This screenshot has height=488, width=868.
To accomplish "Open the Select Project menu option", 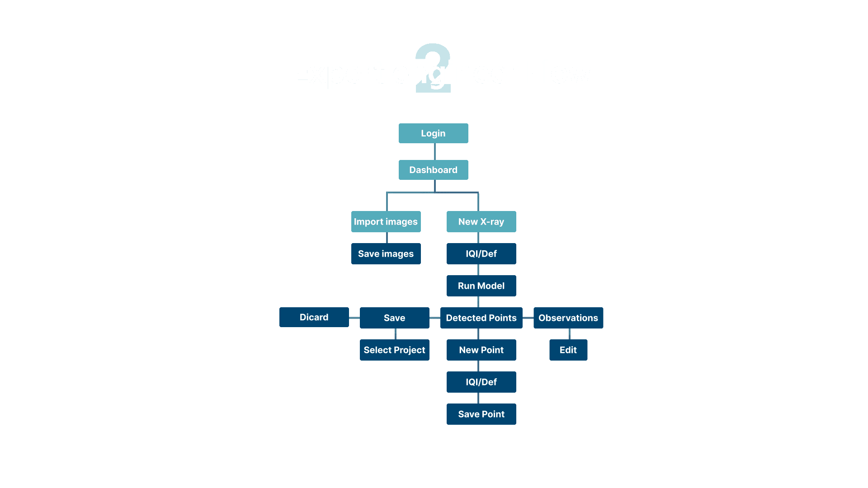I will click(394, 350).
